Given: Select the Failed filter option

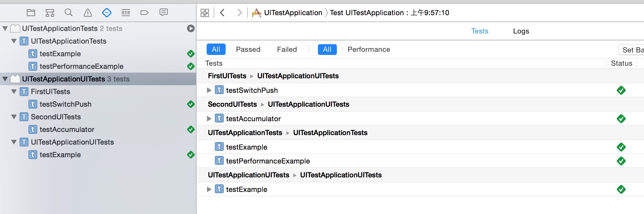Looking at the screenshot, I should click(287, 50).
